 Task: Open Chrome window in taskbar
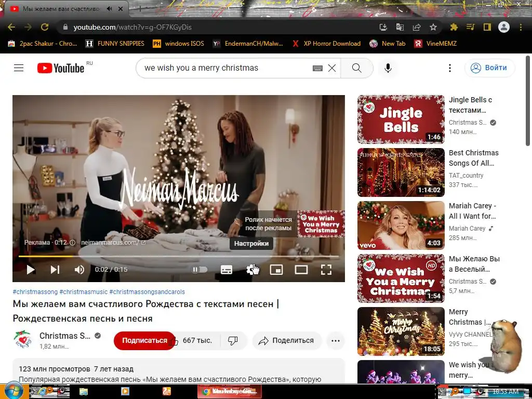tap(229, 392)
